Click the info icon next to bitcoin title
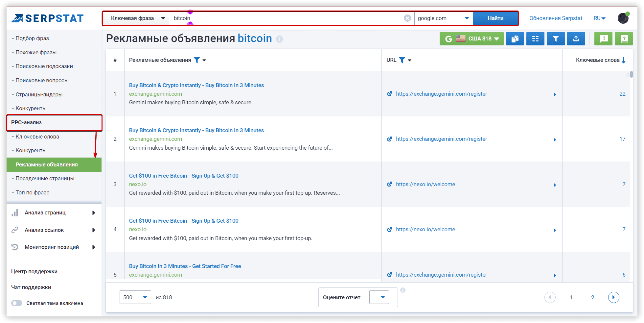The height and width of the screenshot is (323, 644). [279, 39]
